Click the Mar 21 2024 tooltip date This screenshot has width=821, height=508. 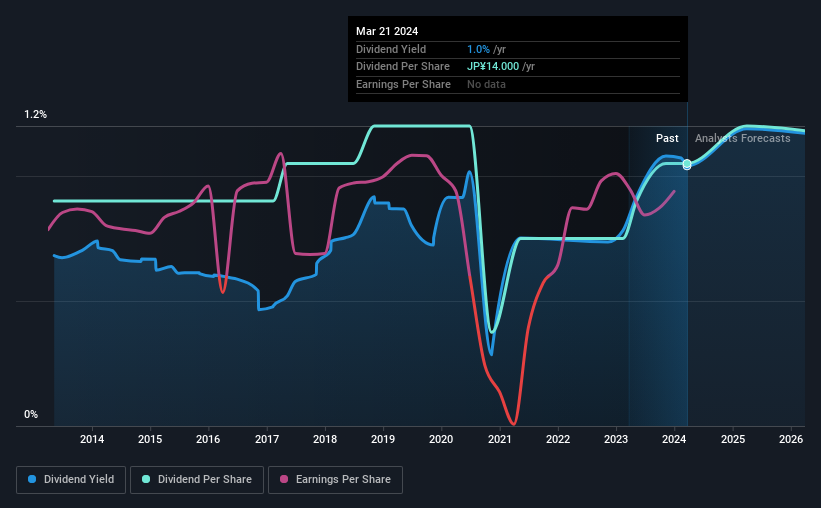coord(387,31)
